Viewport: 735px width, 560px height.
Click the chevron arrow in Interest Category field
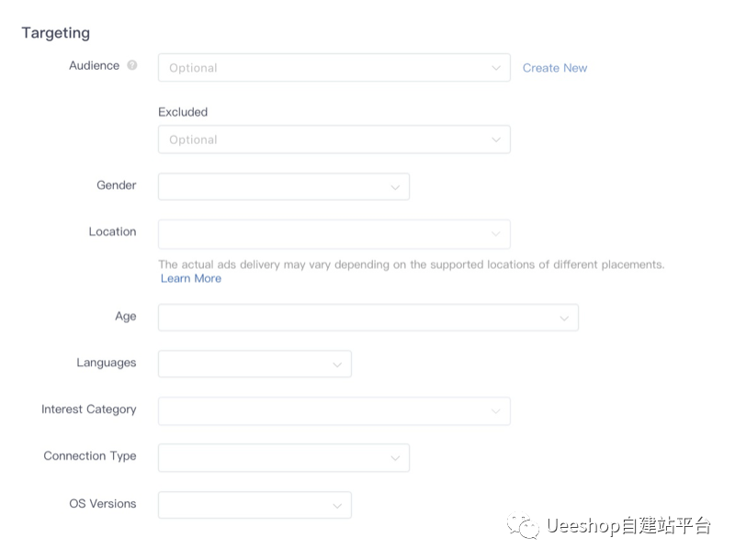496,411
